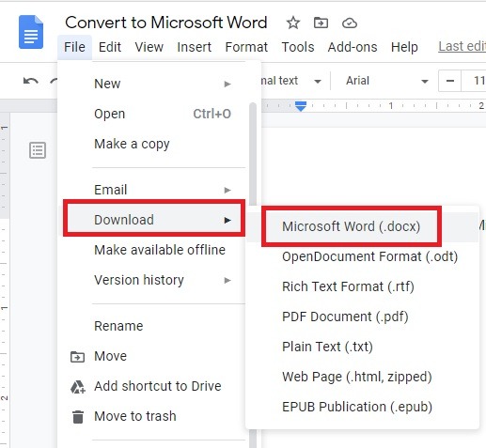Download as OpenDocument Format (.odt)
Viewport: 486px width, 448px height.
click(x=362, y=256)
